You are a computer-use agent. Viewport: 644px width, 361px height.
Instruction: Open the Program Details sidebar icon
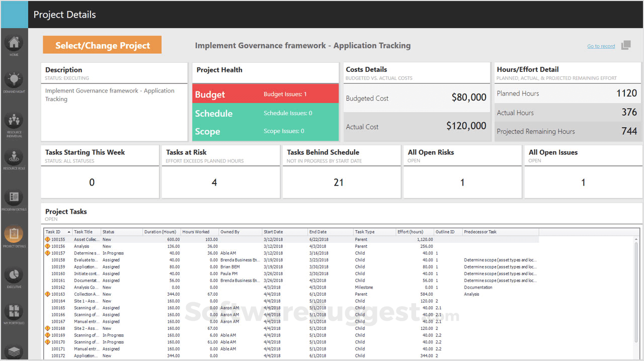(14, 198)
